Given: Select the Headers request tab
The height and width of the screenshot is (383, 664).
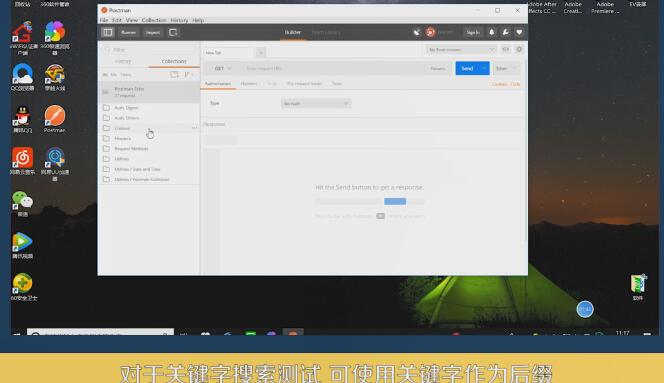Looking at the screenshot, I should 249,84.
